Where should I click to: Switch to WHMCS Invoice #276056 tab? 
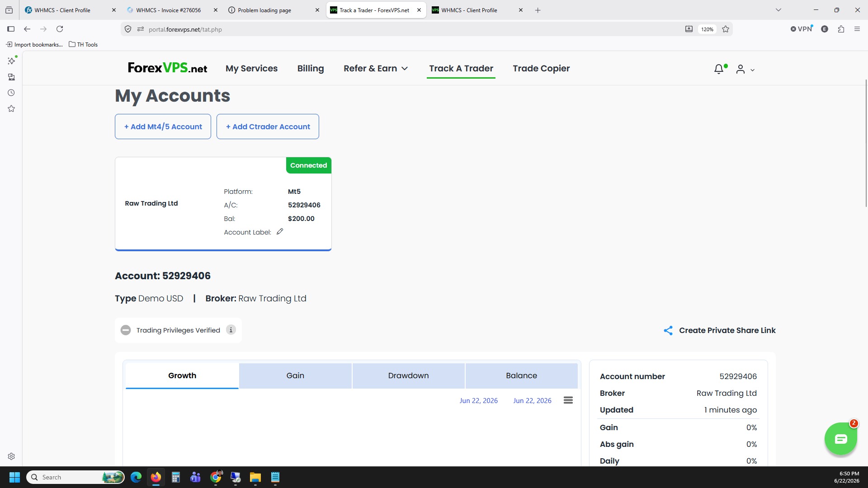(168, 10)
